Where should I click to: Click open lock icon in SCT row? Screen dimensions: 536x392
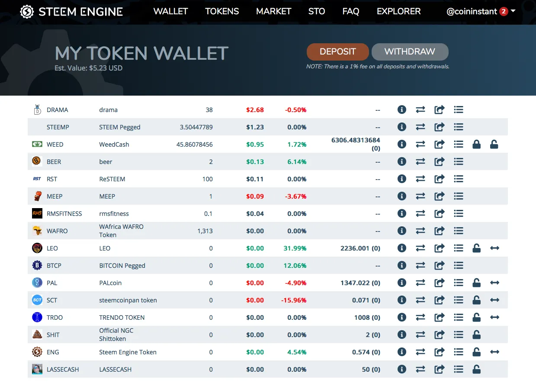point(476,300)
